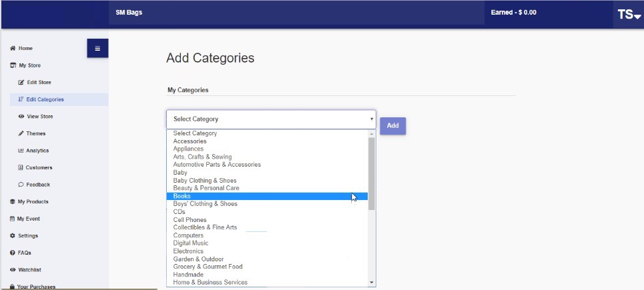This screenshot has width=644, height=290.
Task: Toggle the sidebar with hamburger menu button
Action: [x=97, y=48]
